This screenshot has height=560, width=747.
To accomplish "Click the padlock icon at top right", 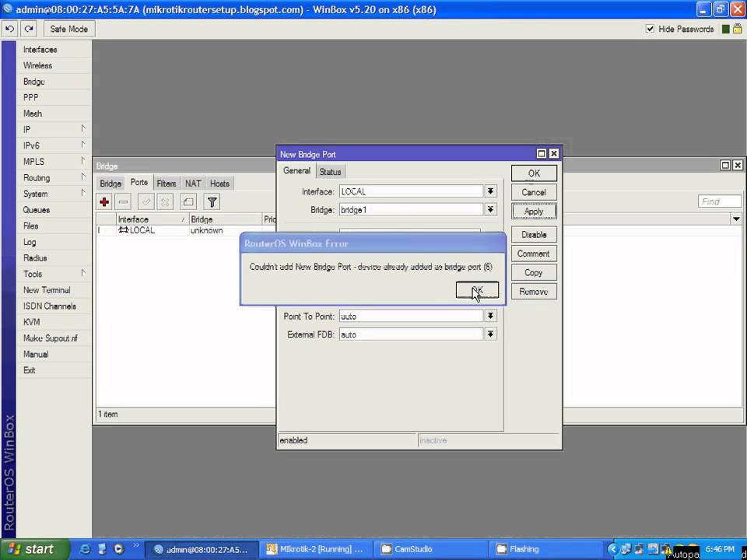I will [x=738, y=29].
